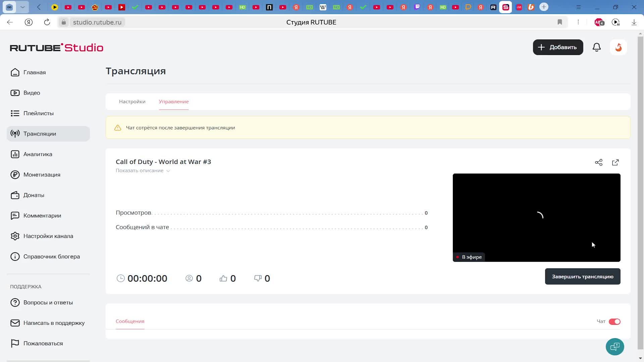Select the Сообщения tab
644x362 pixels.
pyautogui.click(x=130, y=321)
